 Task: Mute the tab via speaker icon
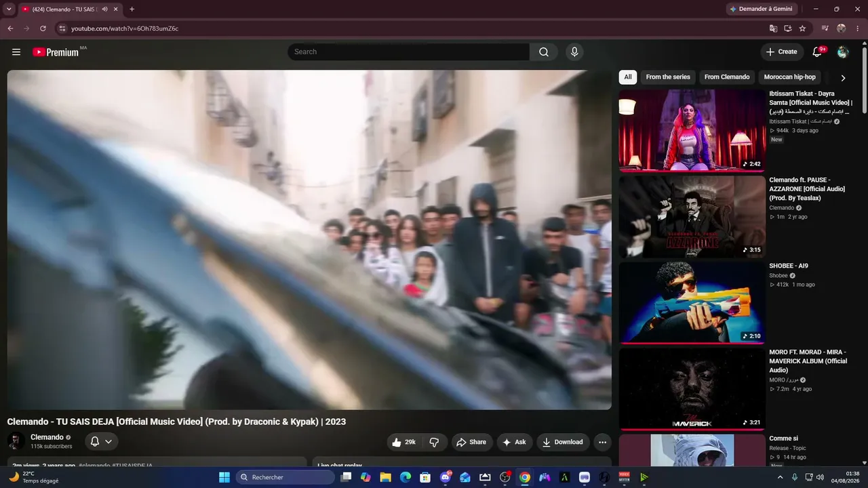pos(104,9)
